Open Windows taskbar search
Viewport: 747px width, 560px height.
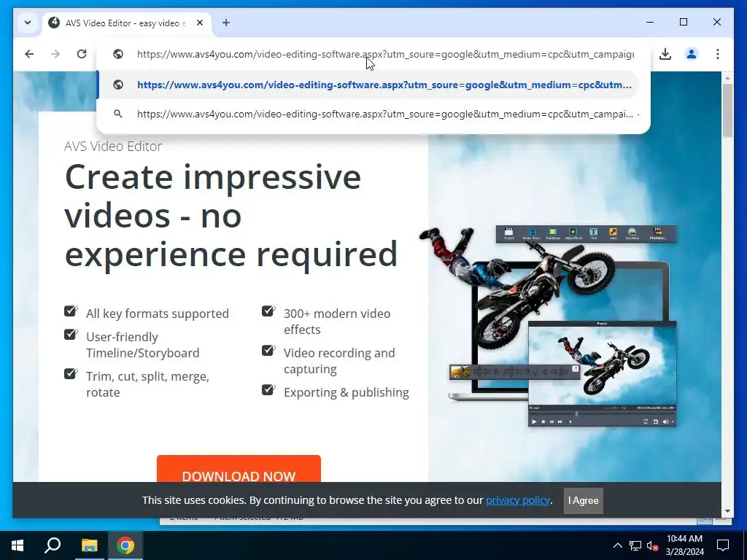[x=53, y=545]
